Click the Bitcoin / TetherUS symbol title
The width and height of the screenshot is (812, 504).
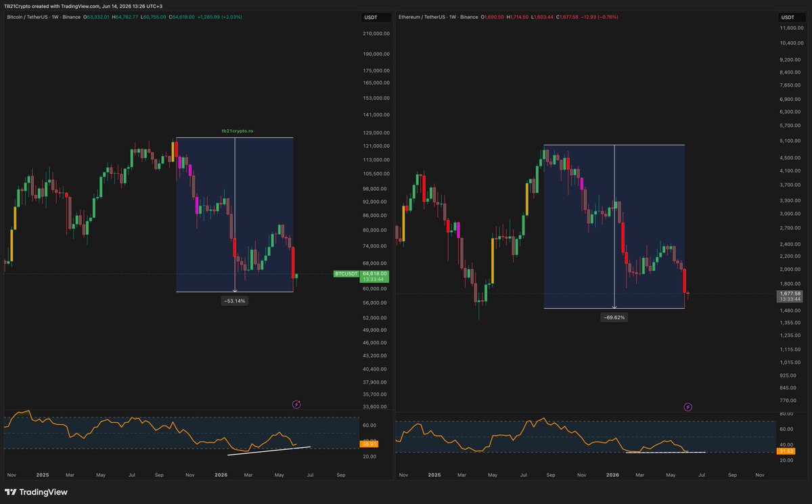[28, 16]
